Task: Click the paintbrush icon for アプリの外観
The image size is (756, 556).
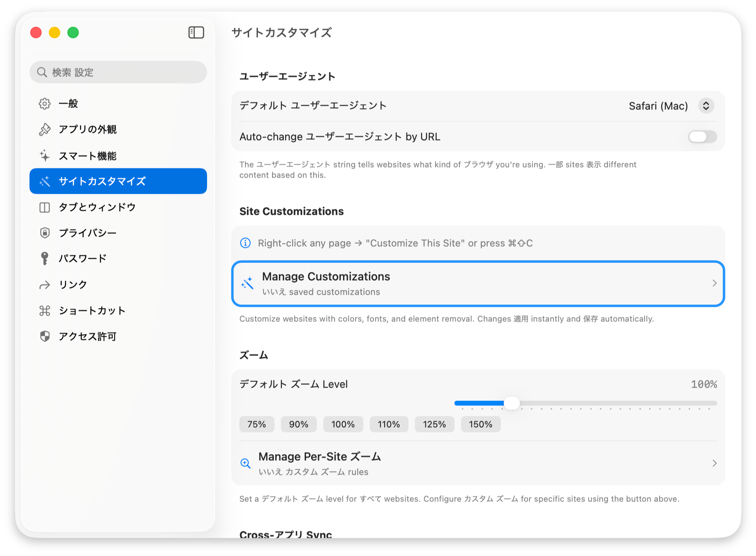Action: (x=44, y=130)
